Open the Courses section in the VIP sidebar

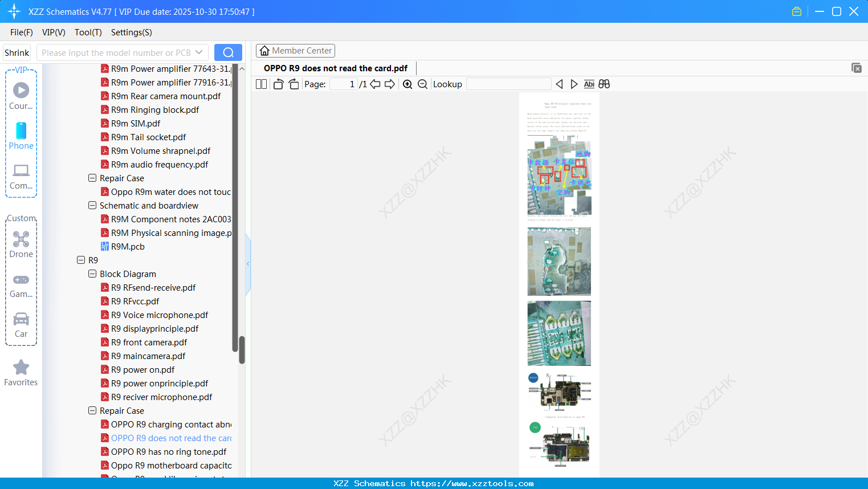tap(21, 96)
